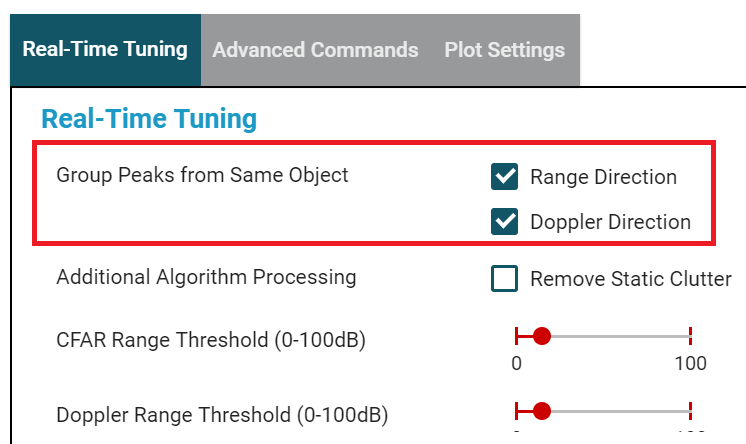
Task: Disable the Doppler Direction checkbox
Action: pos(504,221)
